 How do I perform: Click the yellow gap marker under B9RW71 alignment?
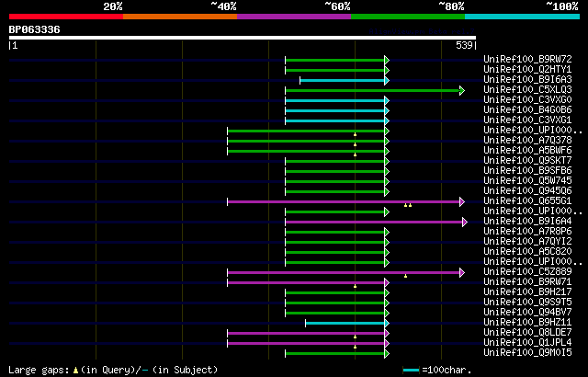(x=355, y=286)
